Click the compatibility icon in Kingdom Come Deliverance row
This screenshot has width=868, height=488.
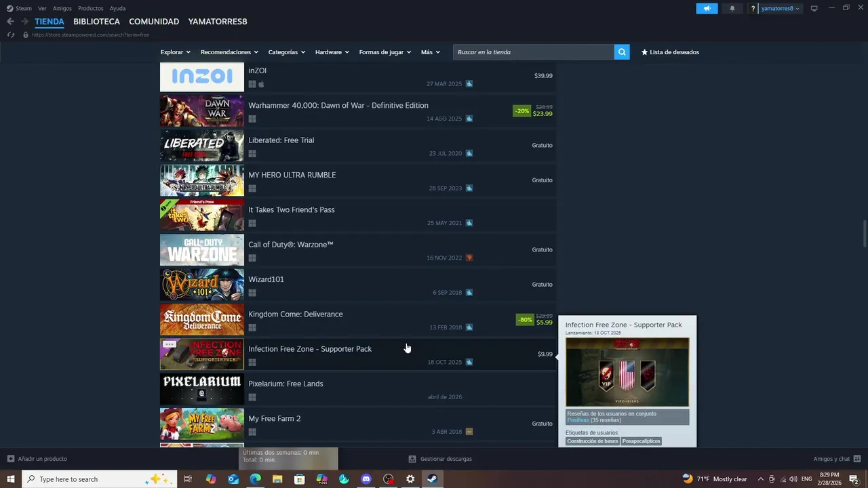click(x=469, y=327)
